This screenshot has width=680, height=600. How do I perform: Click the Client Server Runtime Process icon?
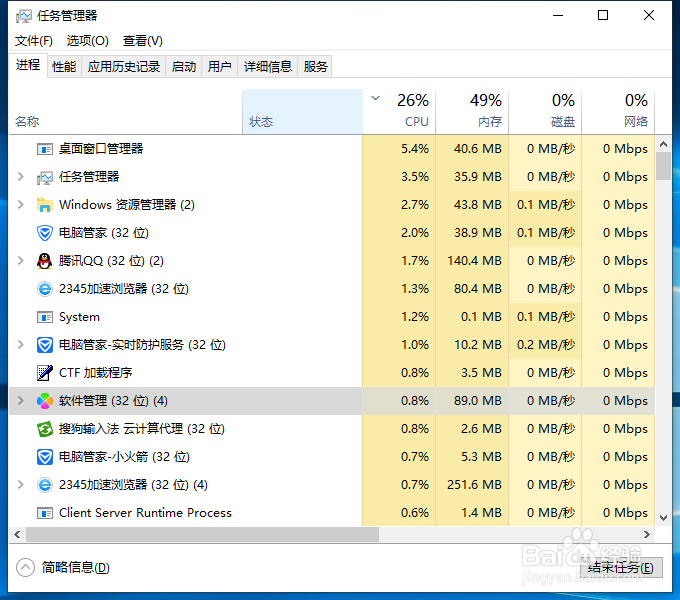tap(45, 513)
